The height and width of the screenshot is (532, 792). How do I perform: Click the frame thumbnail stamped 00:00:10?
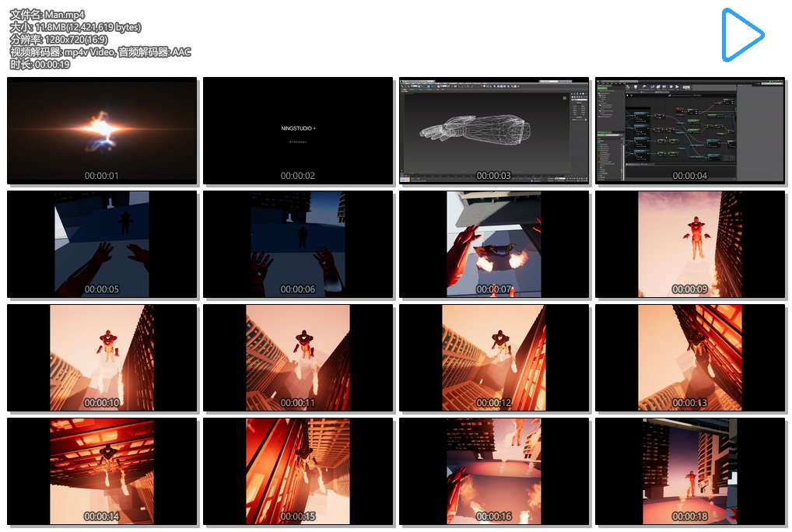pyautogui.click(x=102, y=358)
